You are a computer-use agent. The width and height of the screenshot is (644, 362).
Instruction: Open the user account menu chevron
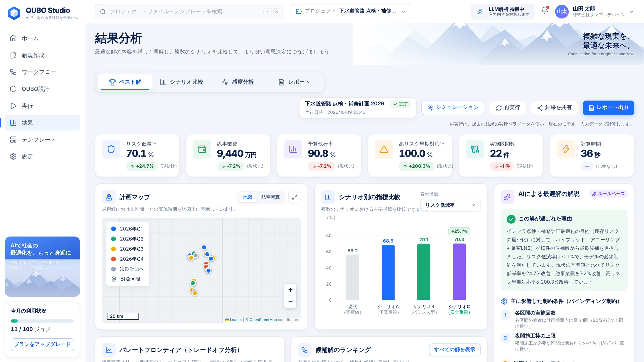pos(631,12)
